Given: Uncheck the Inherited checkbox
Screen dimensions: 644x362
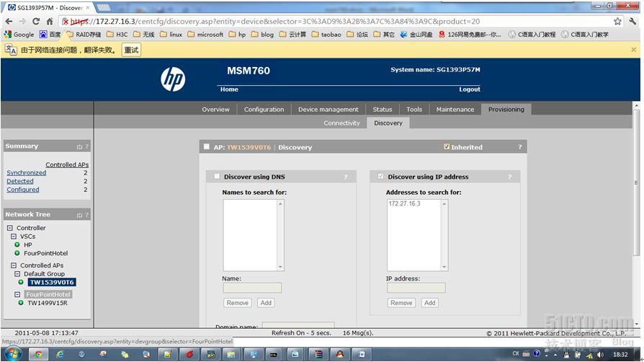Looking at the screenshot, I should [447, 146].
